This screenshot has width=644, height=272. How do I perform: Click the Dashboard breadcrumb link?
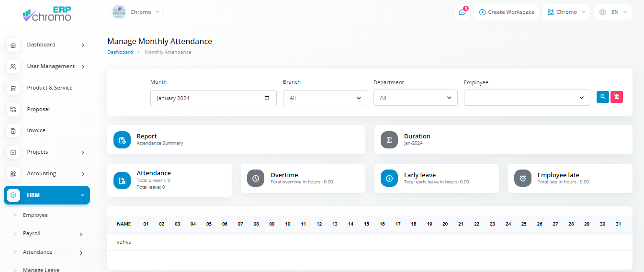[x=120, y=52]
